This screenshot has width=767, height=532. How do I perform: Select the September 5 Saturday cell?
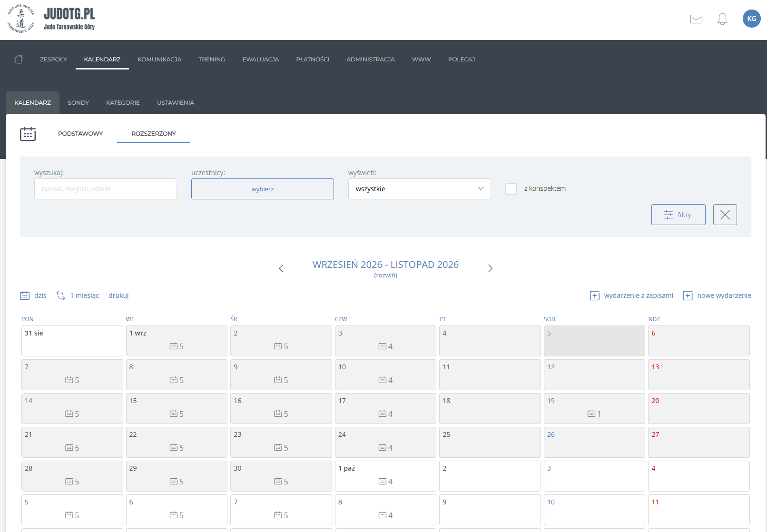tap(594, 341)
